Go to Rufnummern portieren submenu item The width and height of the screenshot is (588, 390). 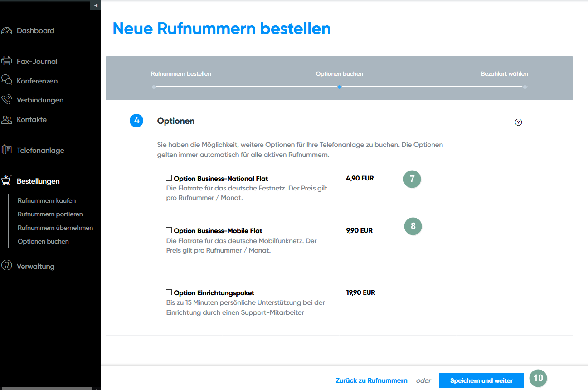coord(50,214)
